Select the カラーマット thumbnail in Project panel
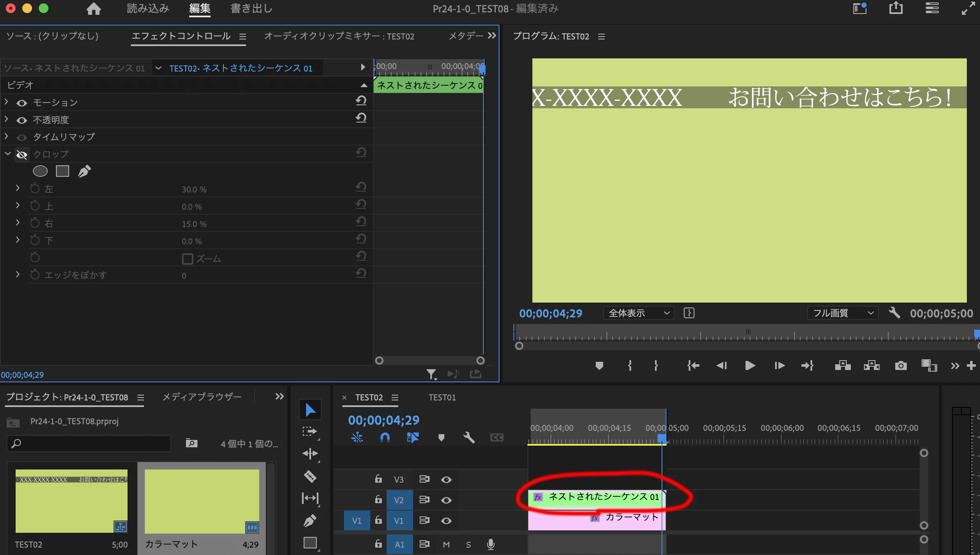The width and height of the screenshot is (980, 555). pyautogui.click(x=202, y=502)
